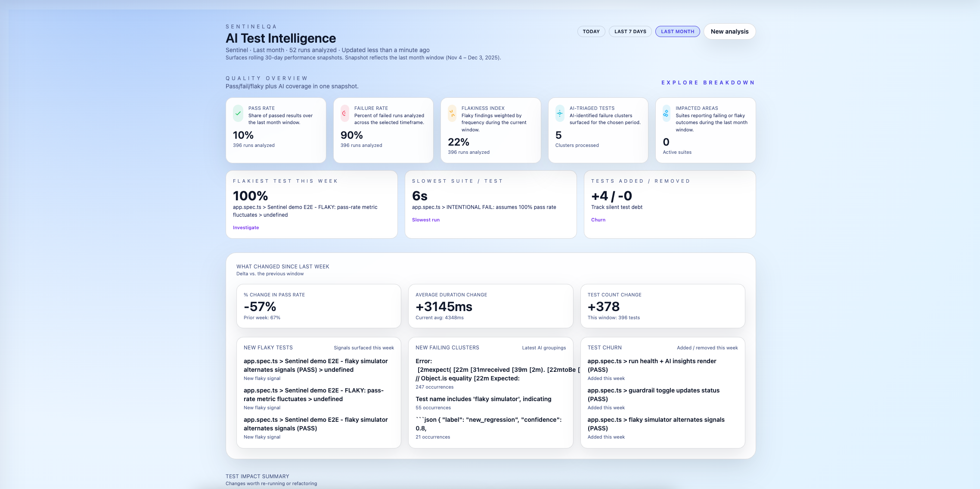
Task: Start a New analysis
Action: coord(729,31)
